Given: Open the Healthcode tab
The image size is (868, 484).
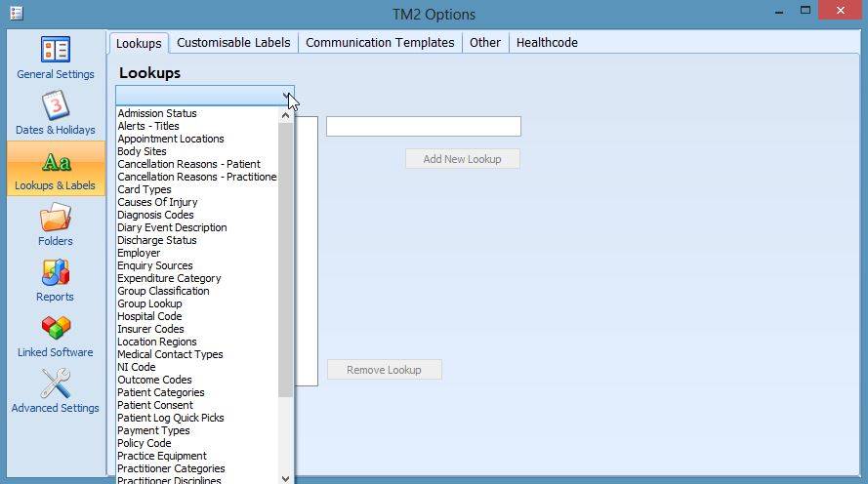Looking at the screenshot, I should [x=547, y=43].
